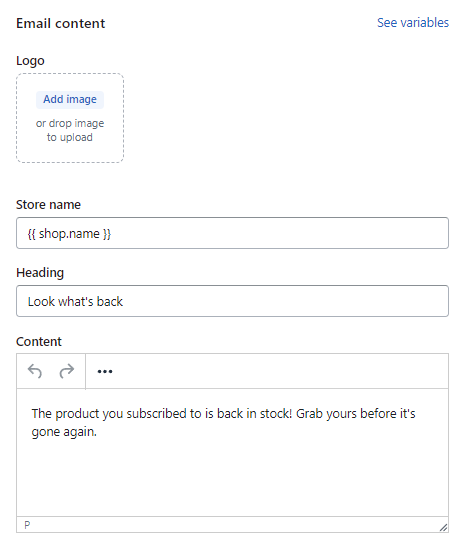Open the See variables link
This screenshot has width=464, height=543.
click(x=413, y=23)
